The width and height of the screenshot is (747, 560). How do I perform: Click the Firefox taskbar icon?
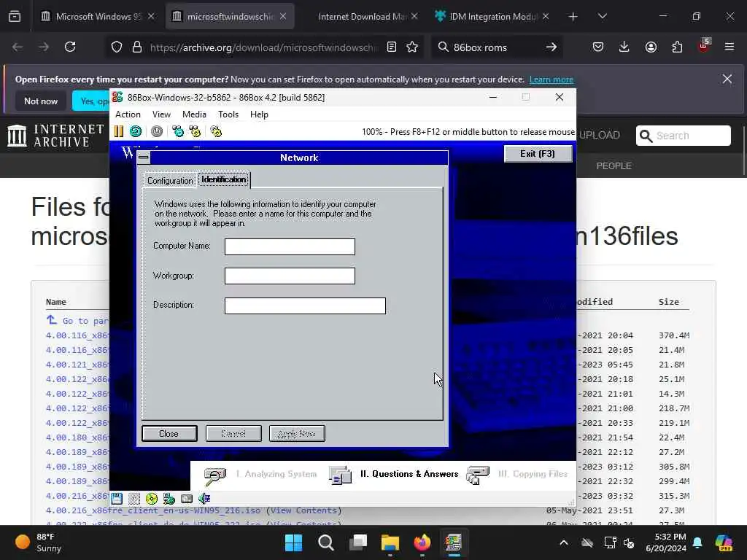click(x=422, y=542)
